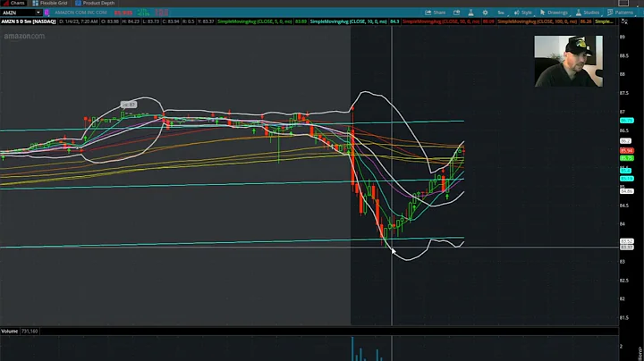Screen dimensions: 644x361
Task: Click the maximize window icon in top right
Action: tap(623, 3)
